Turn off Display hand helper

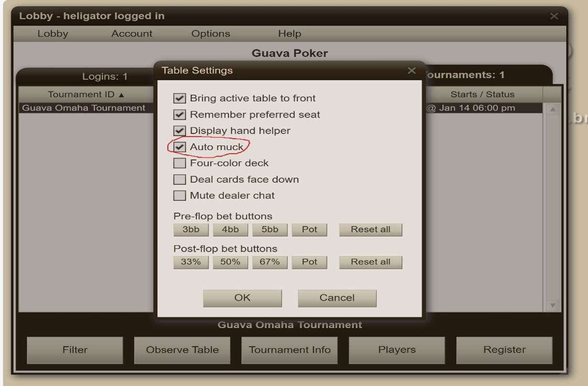pos(179,130)
